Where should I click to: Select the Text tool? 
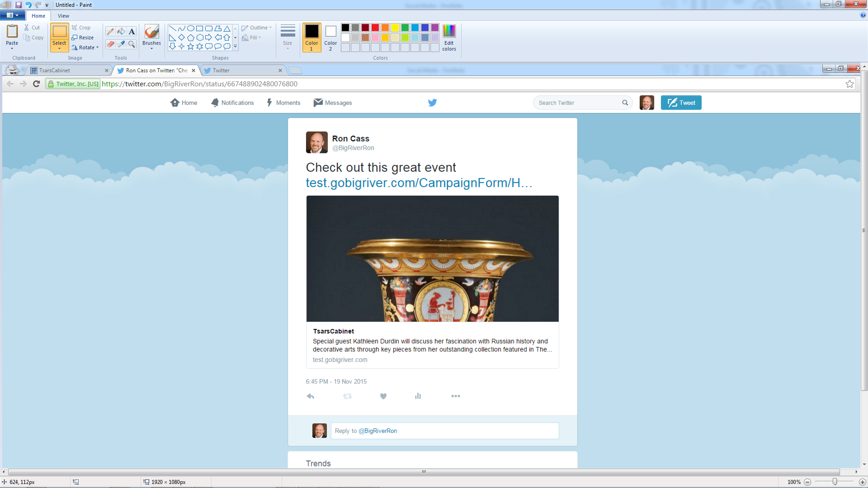pyautogui.click(x=132, y=31)
